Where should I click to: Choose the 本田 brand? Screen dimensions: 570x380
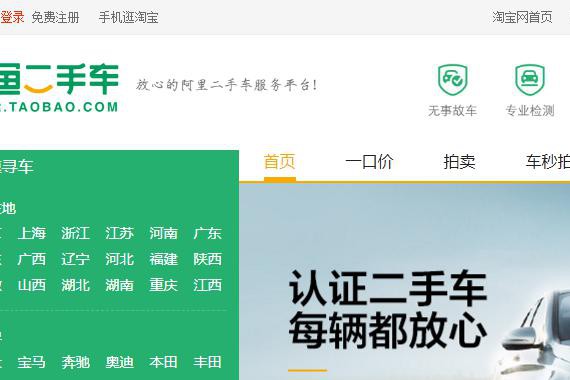click(164, 362)
